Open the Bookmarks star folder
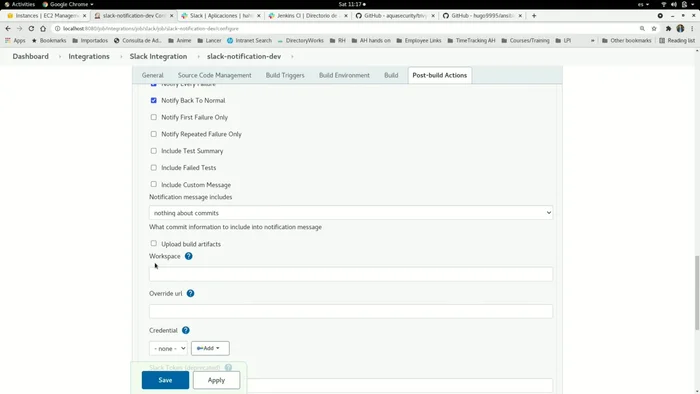This screenshot has width=700, height=394. pos(49,41)
